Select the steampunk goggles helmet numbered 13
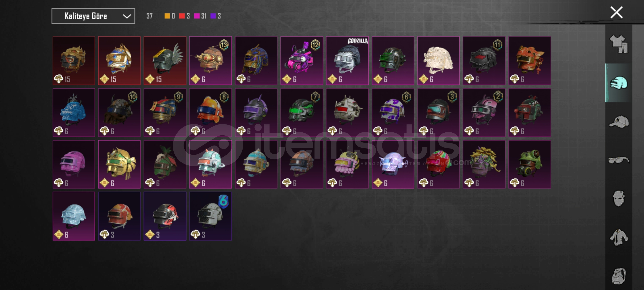The width and height of the screenshot is (644, 290). [x=210, y=61]
